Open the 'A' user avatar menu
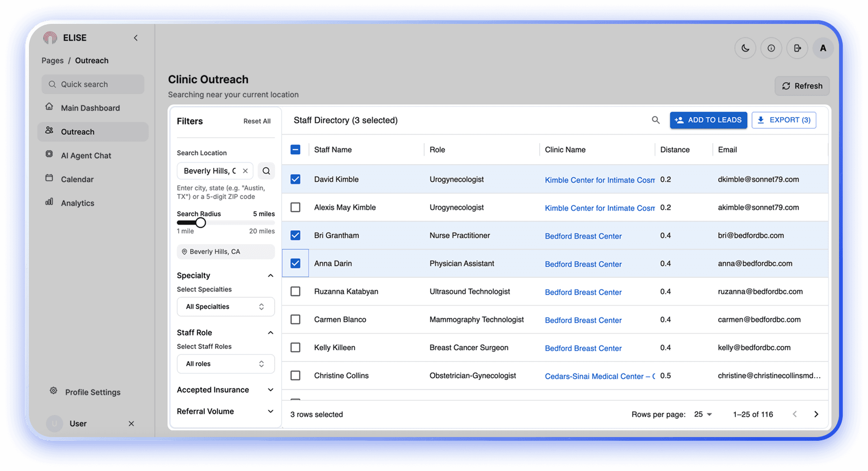The image size is (868, 471). pos(823,48)
